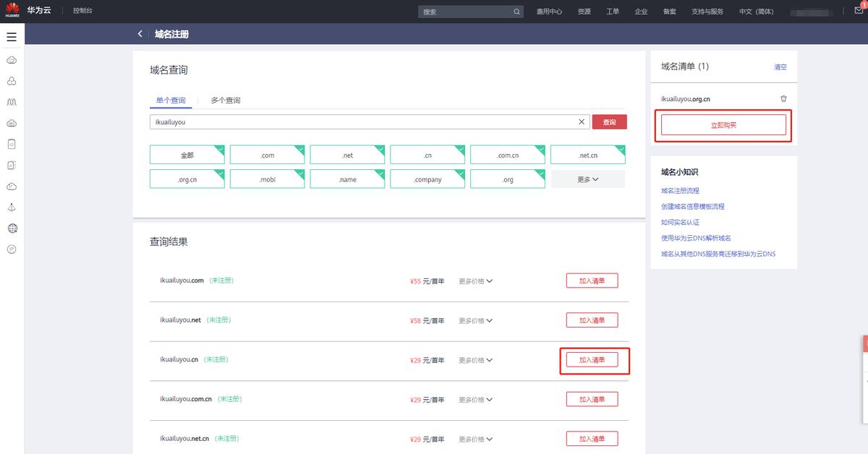
Task: Expand 更多 to show more domain suffixes
Action: coord(587,179)
